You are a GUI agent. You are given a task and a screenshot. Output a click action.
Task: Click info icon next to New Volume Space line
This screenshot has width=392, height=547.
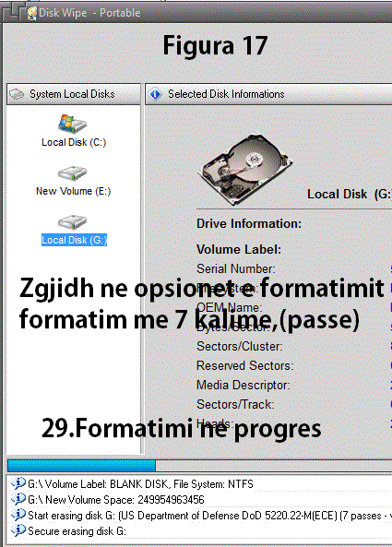18,499
